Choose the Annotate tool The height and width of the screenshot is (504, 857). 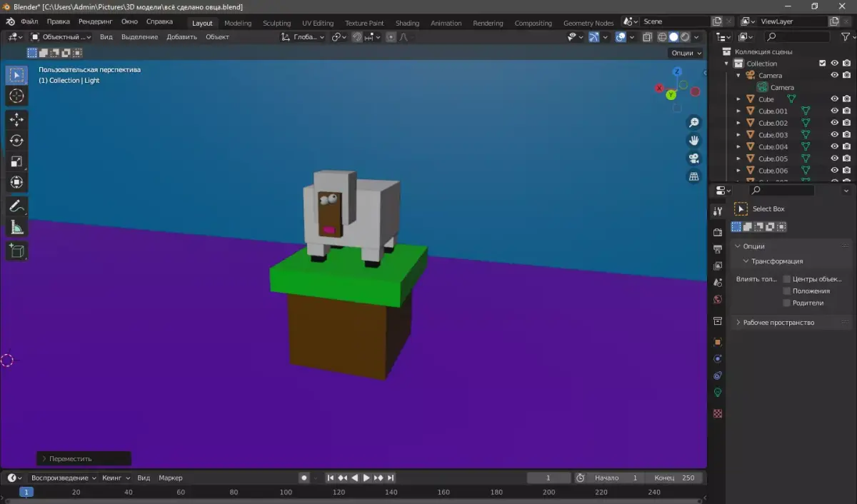point(17,206)
